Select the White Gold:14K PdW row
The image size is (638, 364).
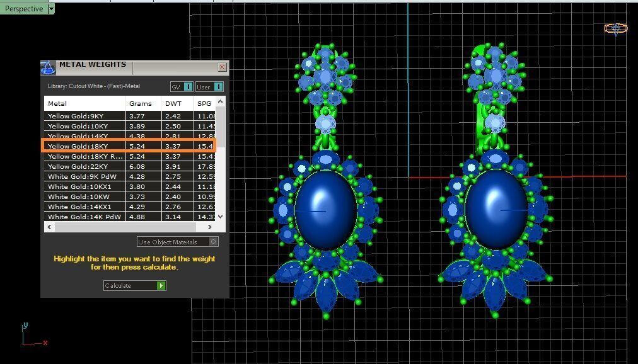pyautogui.click(x=130, y=217)
